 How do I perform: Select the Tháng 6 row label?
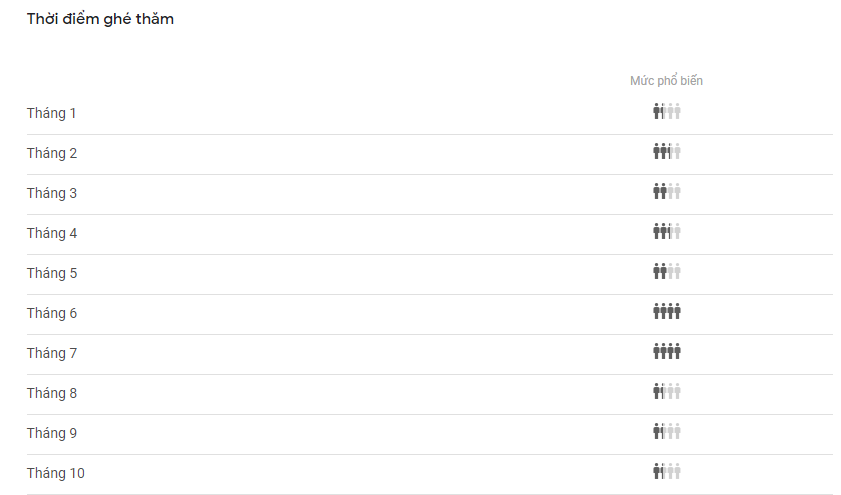tap(52, 313)
